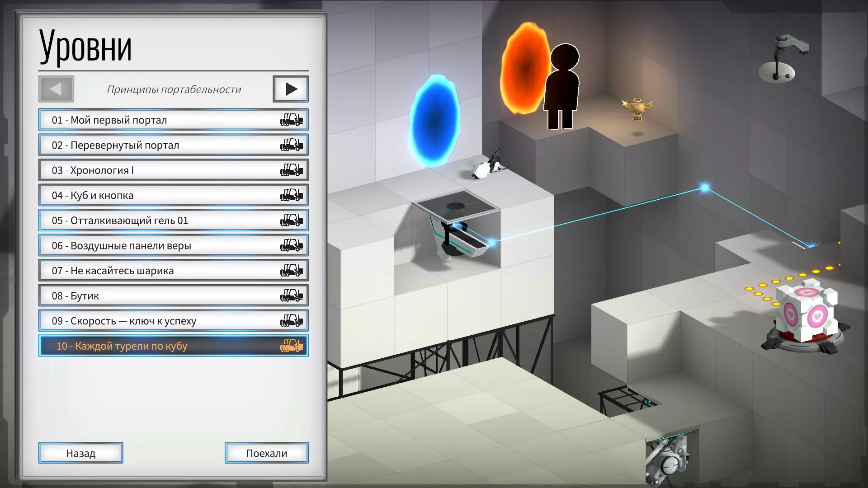
Task: Click forklift icon on Перевернутый портал row
Action: (291, 145)
